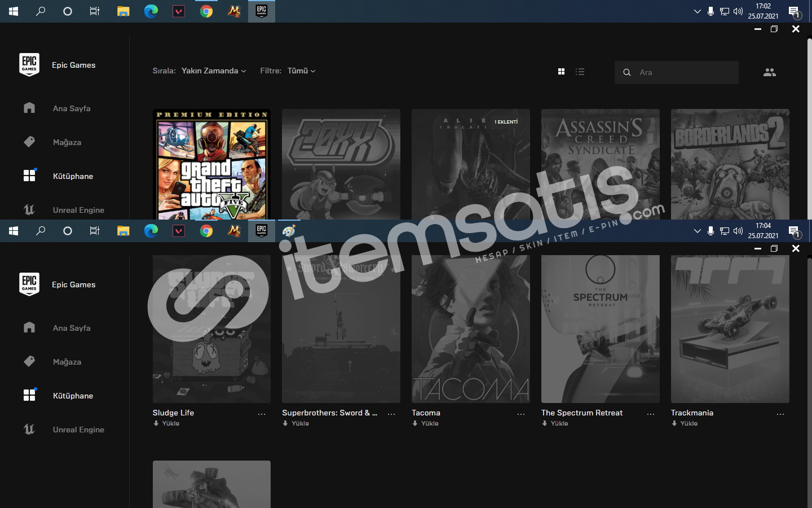Click the Start button on 17:02 taskbar
This screenshot has width=812, height=508.
[14, 11]
